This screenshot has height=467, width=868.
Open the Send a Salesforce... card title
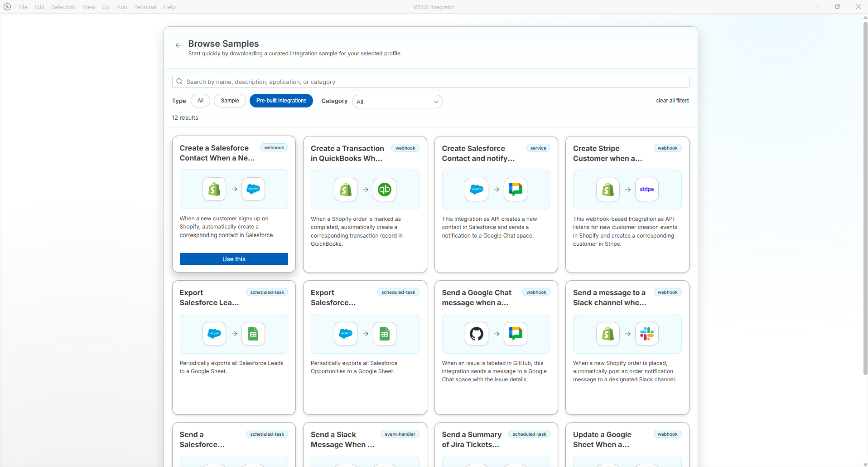point(202,439)
